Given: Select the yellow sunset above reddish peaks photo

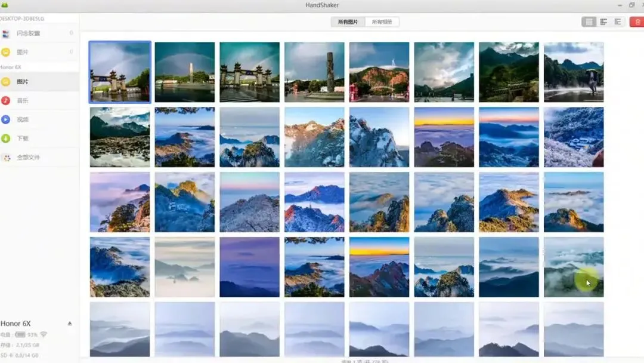Looking at the screenshot, I should (x=379, y=267).
